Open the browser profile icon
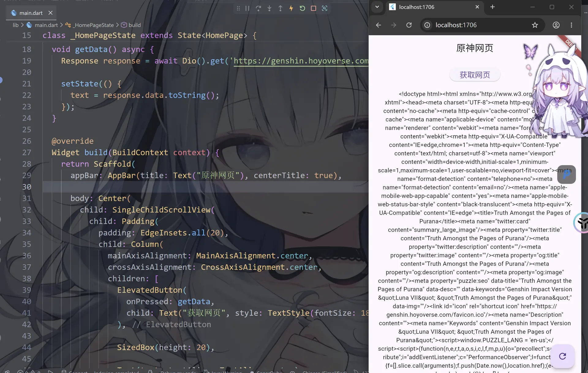Image resolution: width=588 pixels, height=373 pixels. (x=556, y=25)
